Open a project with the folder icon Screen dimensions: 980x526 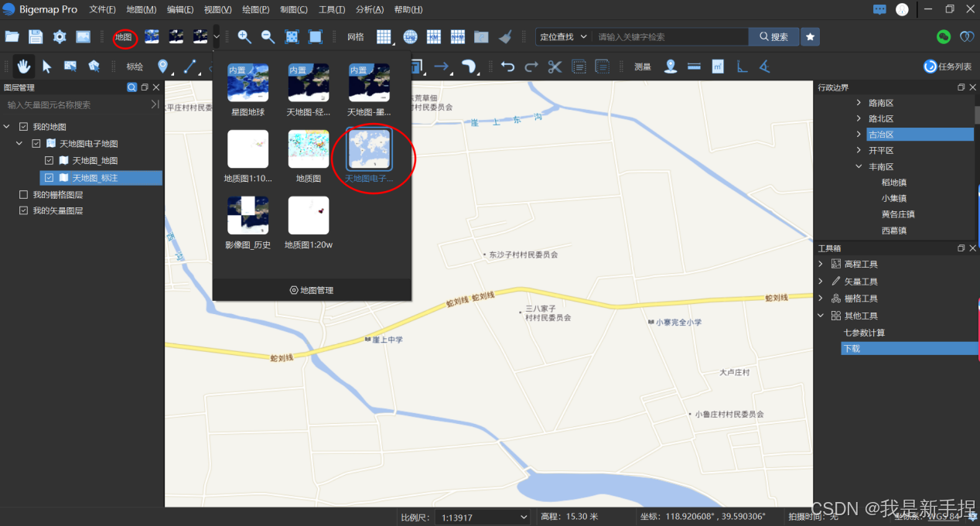[x=12, y=36]
